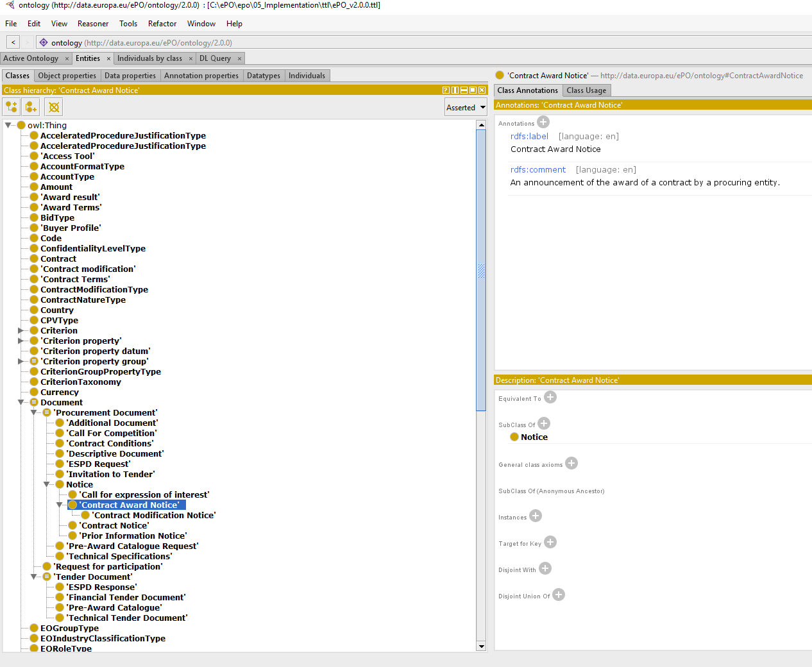Select the 'ESPD Response' class
Image resolution: width=812 pixels, height=667 pixels.
[x=101, y=587]
